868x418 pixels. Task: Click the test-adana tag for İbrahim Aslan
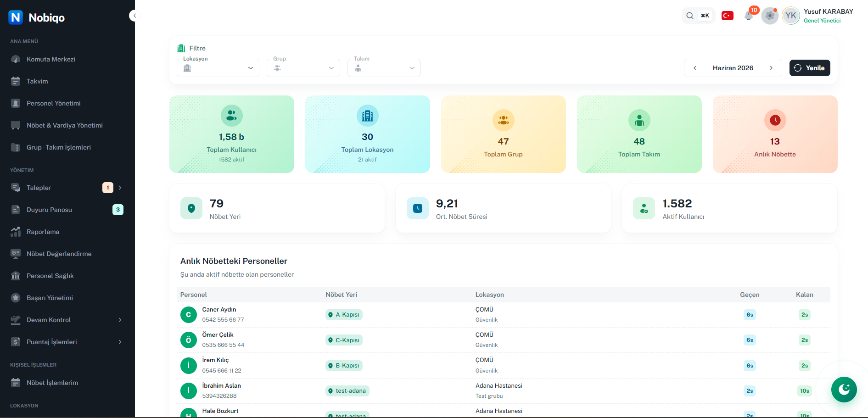coord(347,391)
